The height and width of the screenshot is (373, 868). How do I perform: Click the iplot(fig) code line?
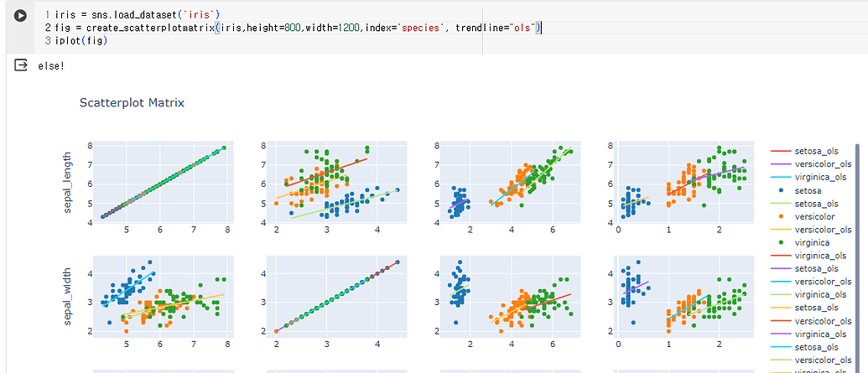[81, 40]
